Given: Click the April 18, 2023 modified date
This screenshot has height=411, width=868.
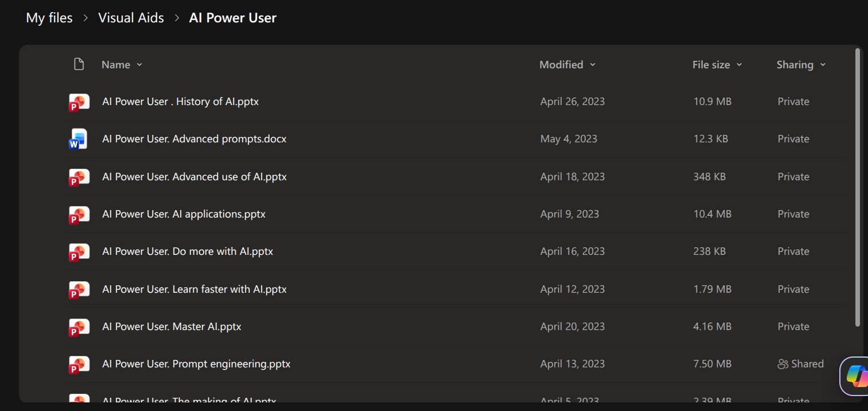Looking at the screenshot, I should coord(573,177).
